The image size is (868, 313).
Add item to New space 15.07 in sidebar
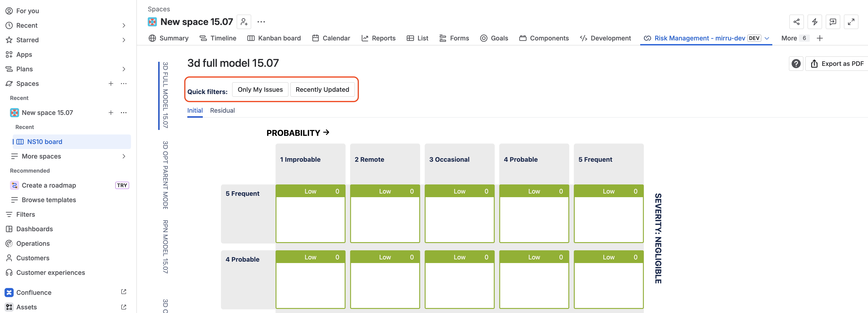tap(111, 113)
